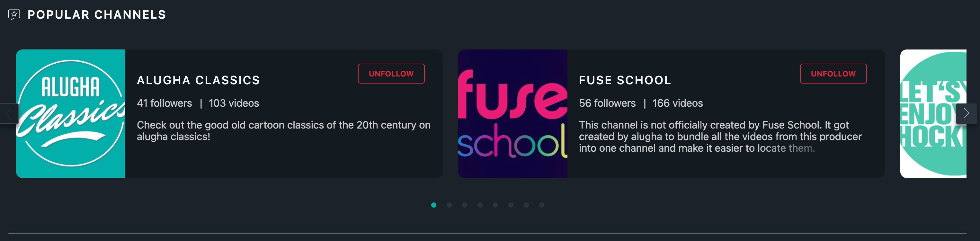Jump to the fourth carousel page dot

(480, 205)
